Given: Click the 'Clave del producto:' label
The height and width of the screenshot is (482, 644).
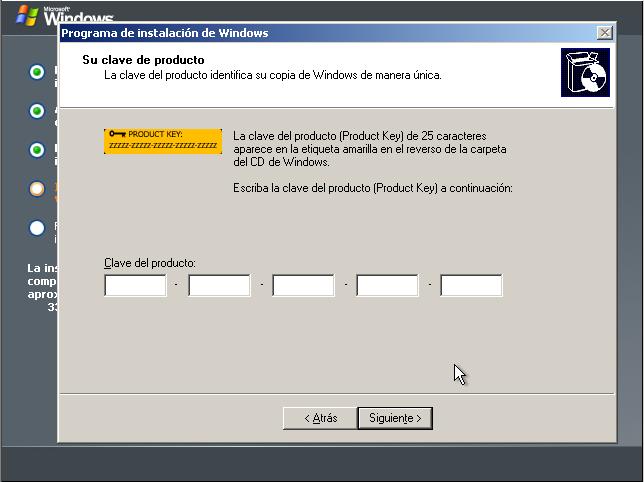Looking at the screenshot, I should click(149, 263).
